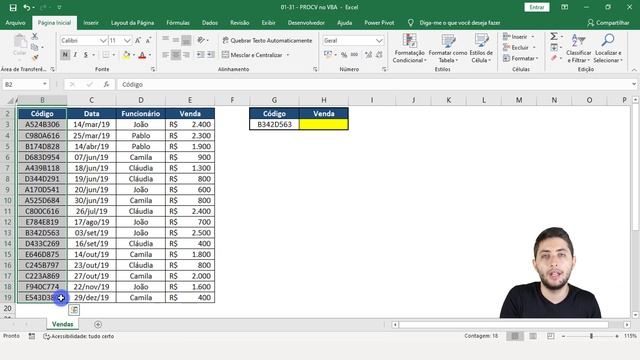This screenshot has height=360, width=640.
Task: Click the yellow Venda cell H3
Action: (x=324, y=124)
